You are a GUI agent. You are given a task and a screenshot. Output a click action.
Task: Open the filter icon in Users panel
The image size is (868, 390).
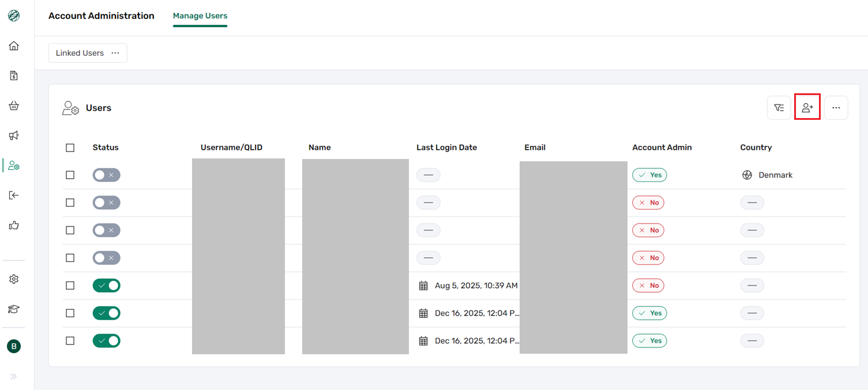click(x=779, y=108)
